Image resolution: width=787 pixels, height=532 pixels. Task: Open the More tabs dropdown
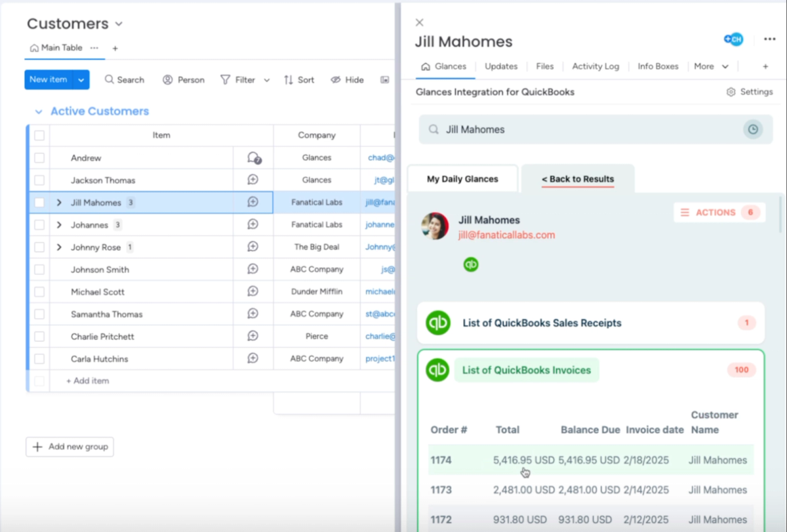pos(712,66)
